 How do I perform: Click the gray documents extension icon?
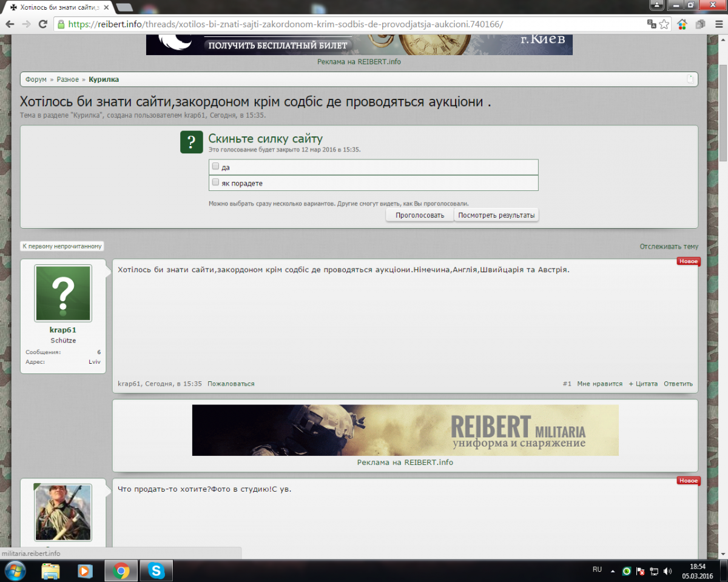tap(700, 24)
